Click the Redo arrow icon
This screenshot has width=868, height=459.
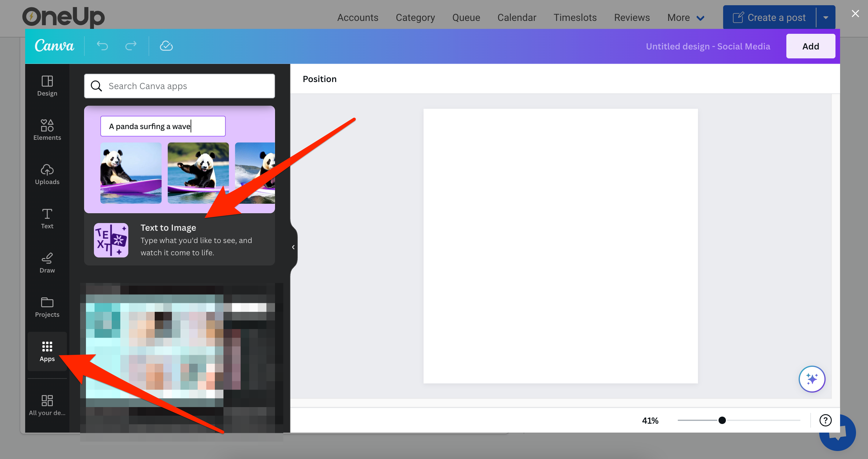coord(131,46)
